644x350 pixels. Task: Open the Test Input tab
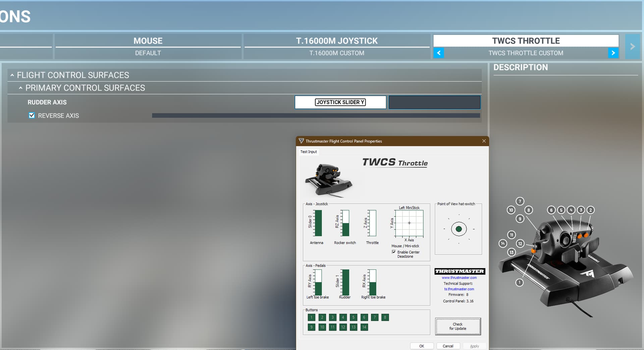[308, 152]
